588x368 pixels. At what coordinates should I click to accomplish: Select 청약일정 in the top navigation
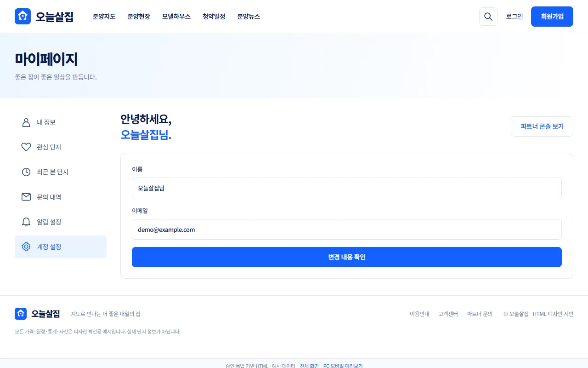(214, 17)
